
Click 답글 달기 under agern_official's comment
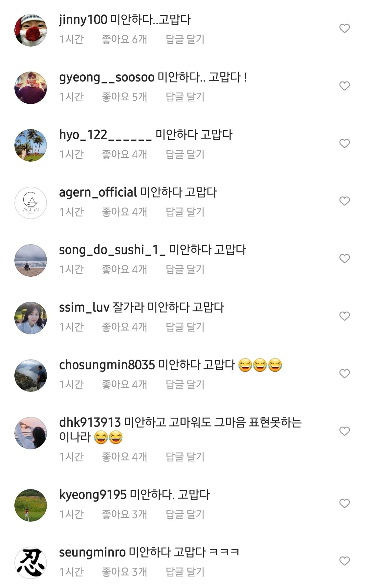point(185,212)
